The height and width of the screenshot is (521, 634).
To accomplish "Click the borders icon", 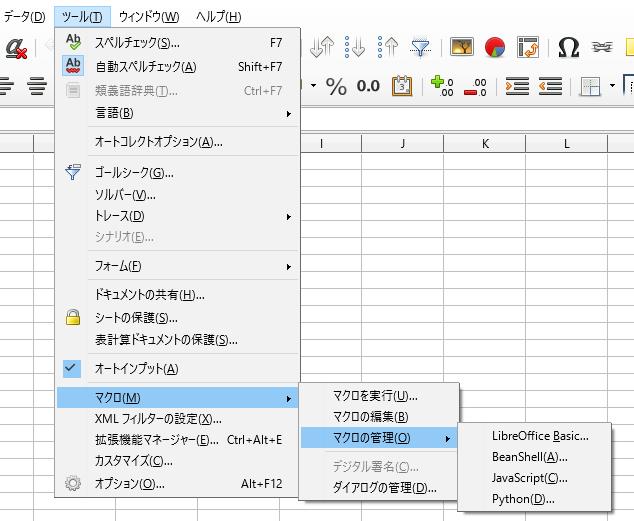I will (590, 86).
